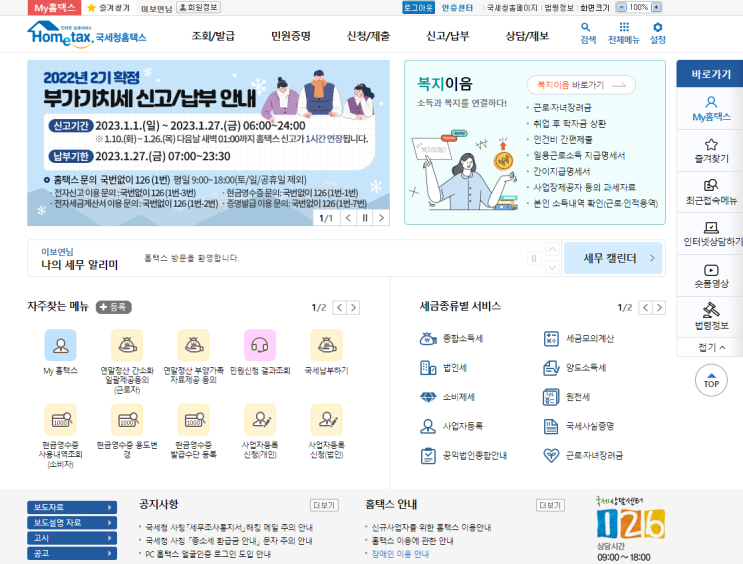
Task: Select 소비제세 tax service
Action: (447, 397)
